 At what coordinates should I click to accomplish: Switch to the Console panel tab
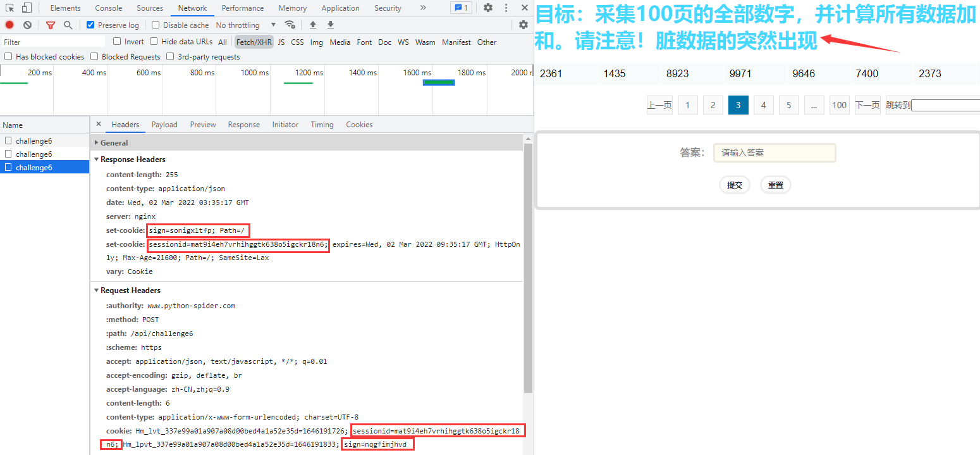coord(109,8)
